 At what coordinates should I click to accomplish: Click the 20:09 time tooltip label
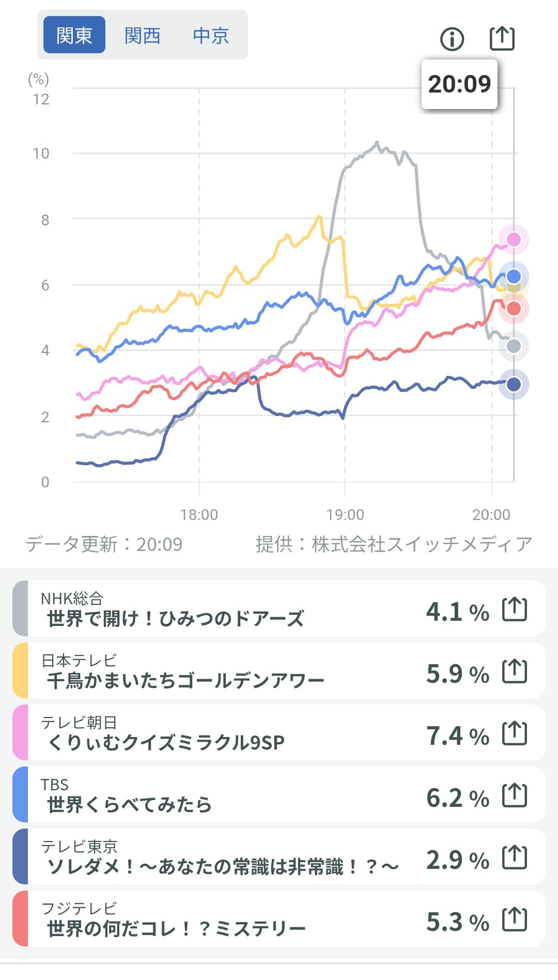459,84
